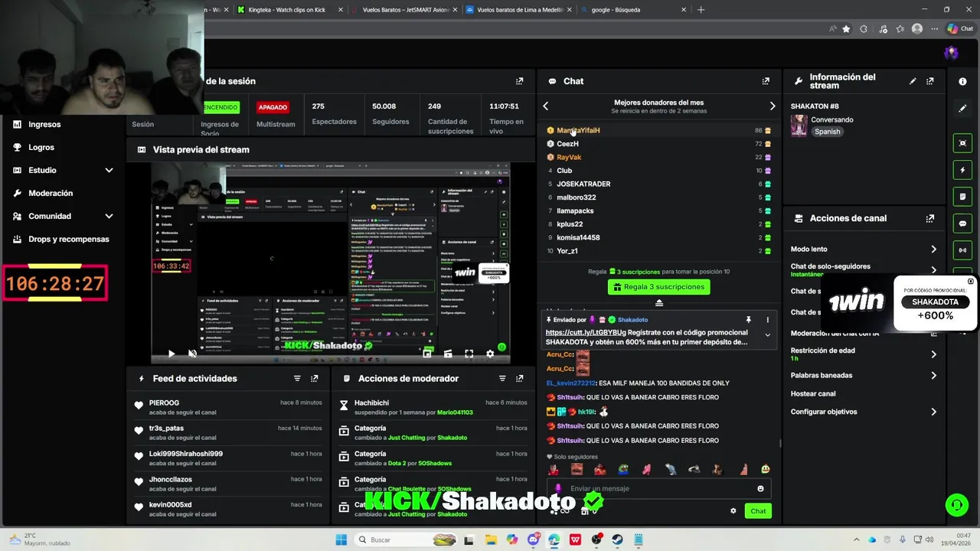Pop out the Acciones de moderador panel

[x=520, y=379]
